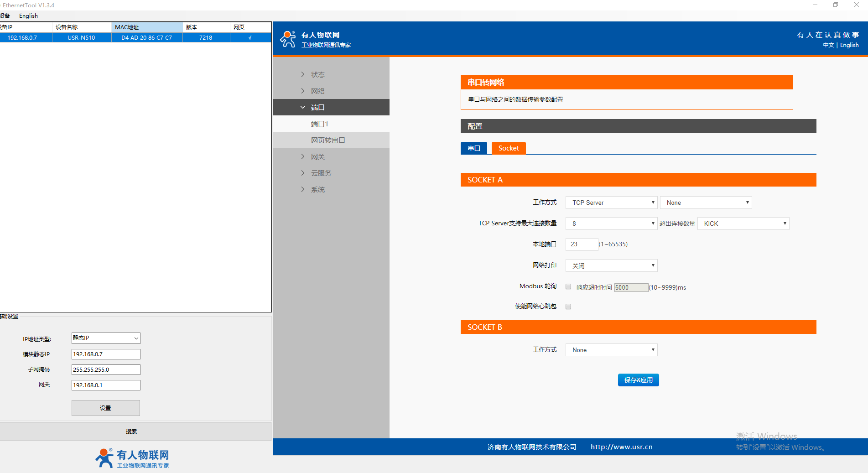868x473 pixels.
Task: Enable the 使能网络心跳包 checkbox
Action: pos(568,307)
